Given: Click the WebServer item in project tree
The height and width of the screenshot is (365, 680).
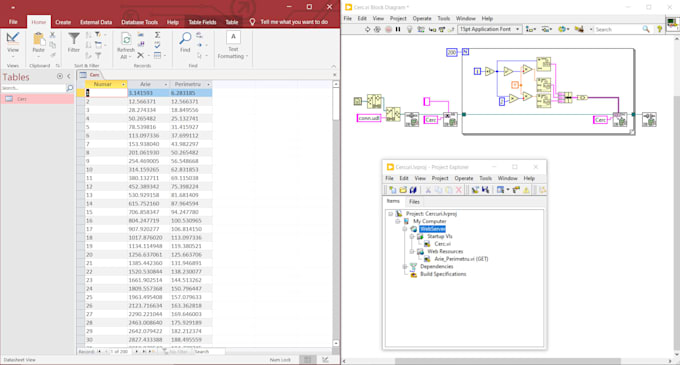Looking at the screenshot, I should pyautogui.click(x=432, y=229).
